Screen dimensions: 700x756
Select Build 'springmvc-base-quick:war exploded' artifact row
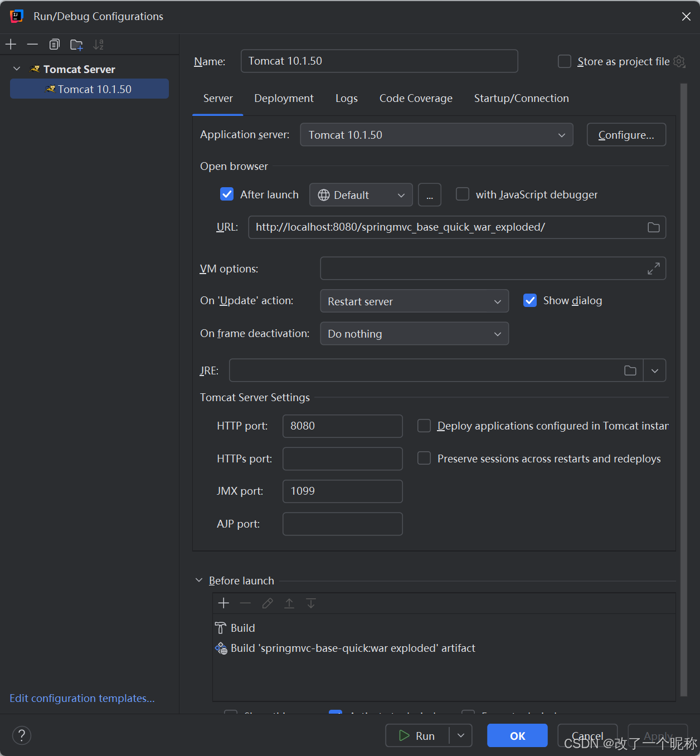pyautogui.click(x=444, y=648)
